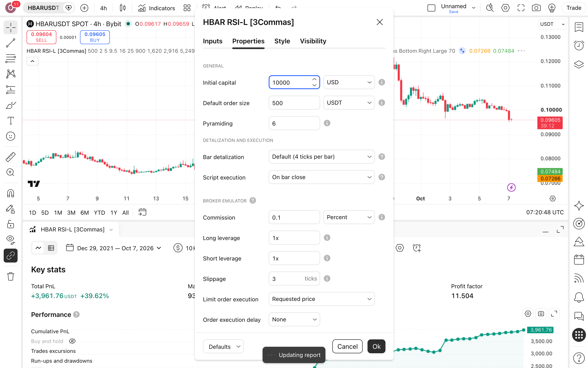Open help center question mark
The width and height of the screenshot is (588, 368).
(579, 358)
